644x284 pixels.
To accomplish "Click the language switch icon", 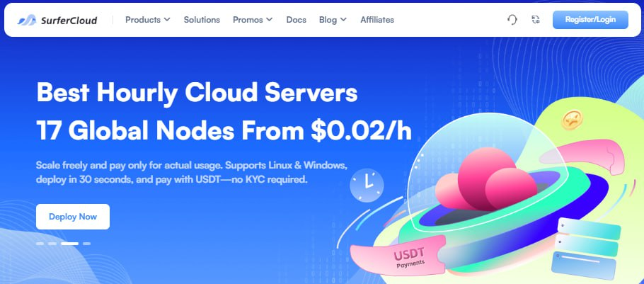I will tap(535, 19).
